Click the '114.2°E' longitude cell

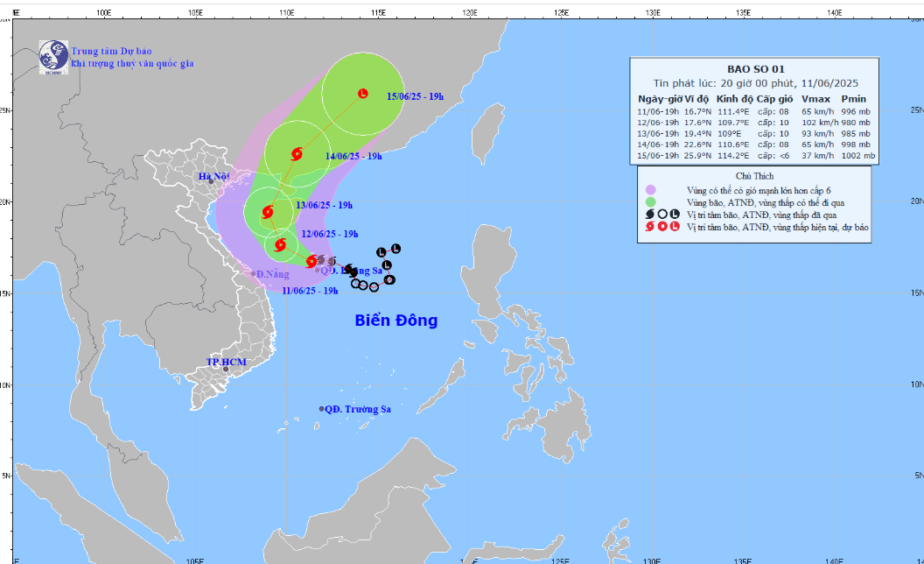click(733, 156)
